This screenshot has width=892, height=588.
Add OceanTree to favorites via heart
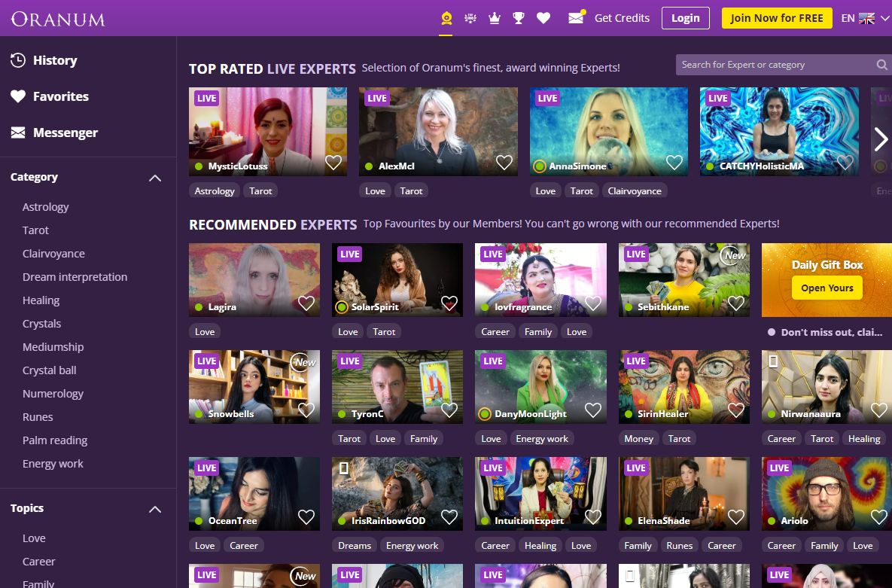pos(306,516)
